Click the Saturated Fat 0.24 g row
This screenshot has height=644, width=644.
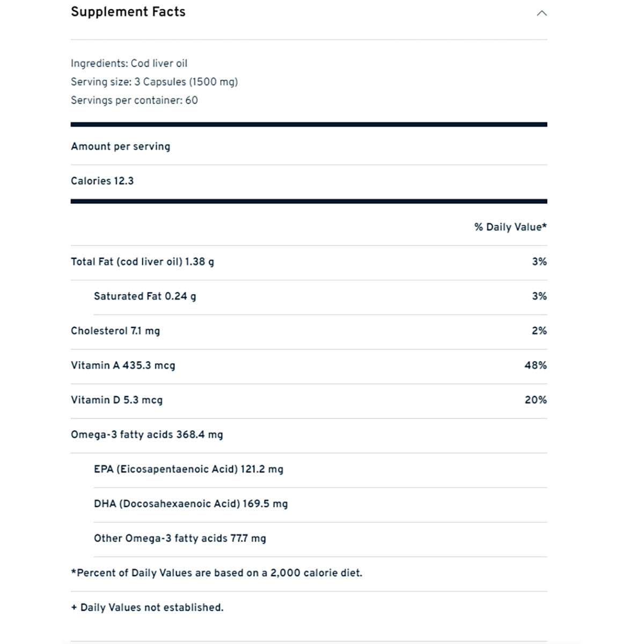145,296
